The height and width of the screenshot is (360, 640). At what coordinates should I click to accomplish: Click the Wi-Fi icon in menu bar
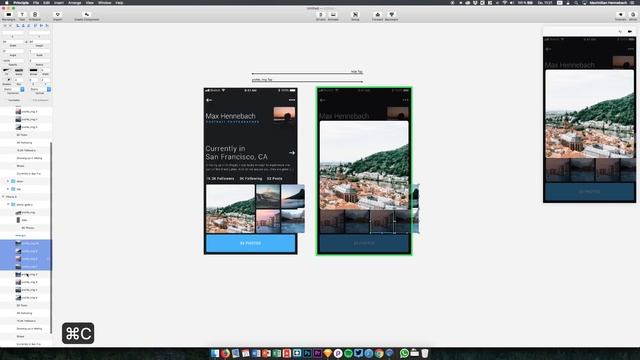pyautogui.click(x=504, y=2)
